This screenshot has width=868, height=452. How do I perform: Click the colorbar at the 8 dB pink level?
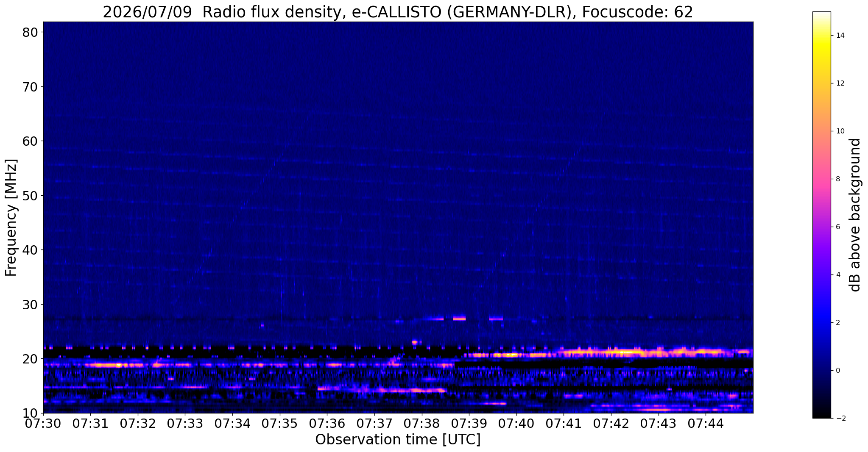(821, 179)
